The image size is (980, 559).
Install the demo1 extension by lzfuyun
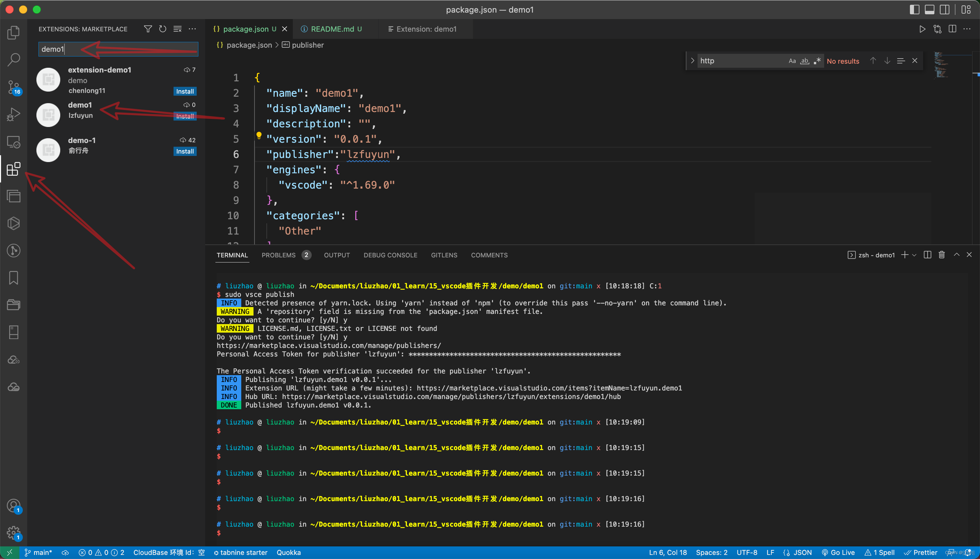pos(185,116)
